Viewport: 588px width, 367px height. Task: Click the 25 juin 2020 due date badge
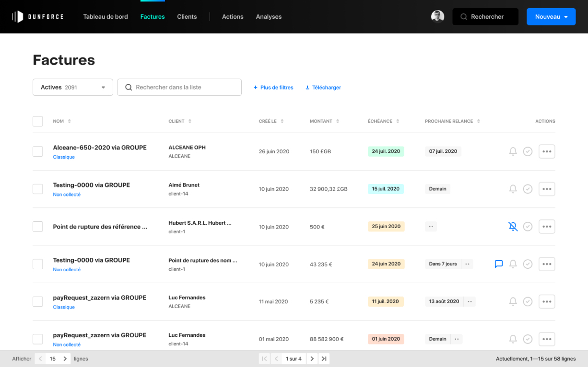coord(386,226)
